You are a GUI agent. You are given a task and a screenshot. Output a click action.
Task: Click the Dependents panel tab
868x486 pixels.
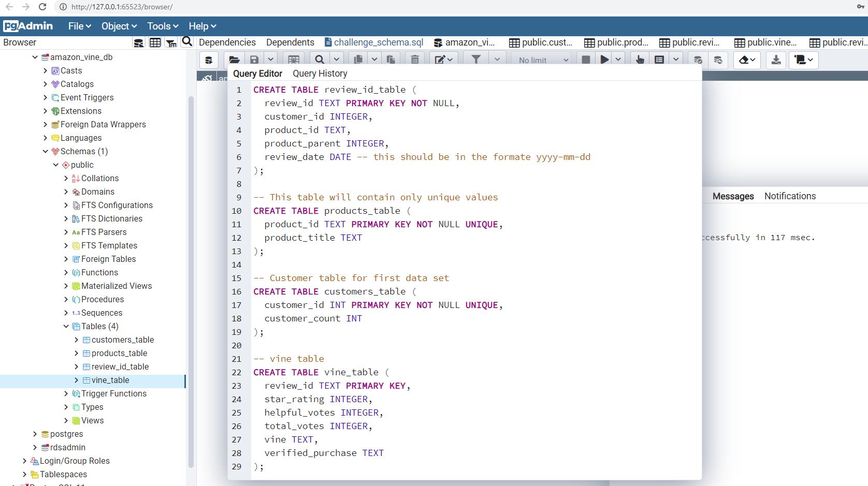[x=290, y=42]
